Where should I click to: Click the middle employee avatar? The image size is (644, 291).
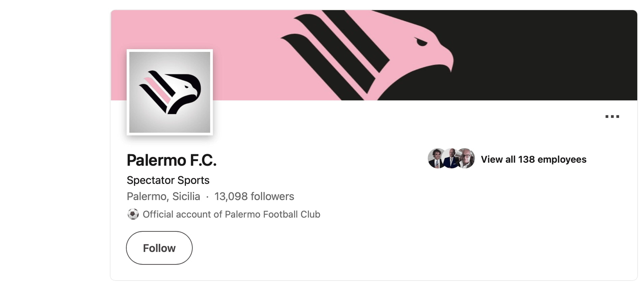pos(451,158)
